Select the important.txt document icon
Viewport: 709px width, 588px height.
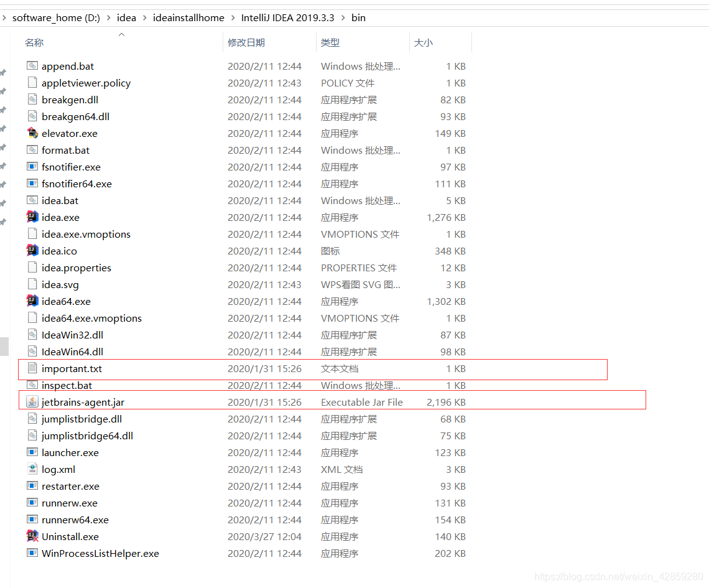(32, 368)
